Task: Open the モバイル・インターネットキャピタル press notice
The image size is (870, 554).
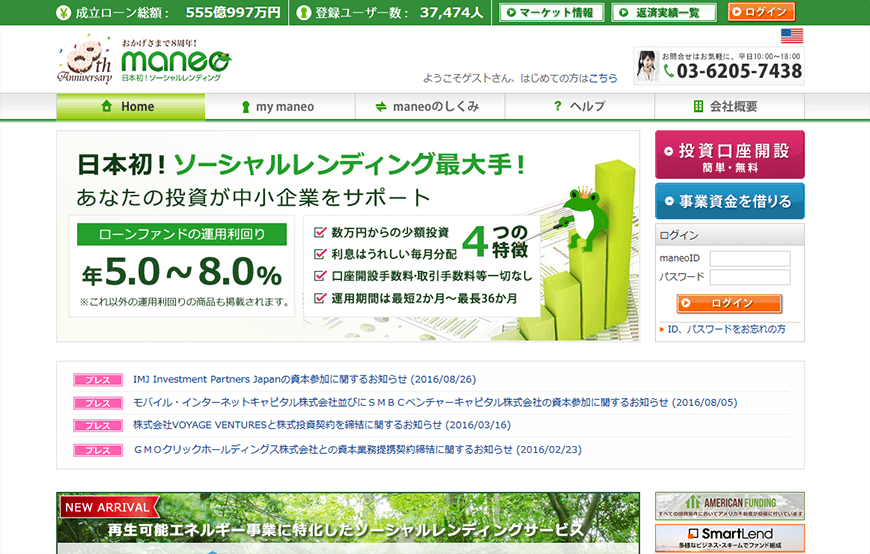Action: (435, 402)
